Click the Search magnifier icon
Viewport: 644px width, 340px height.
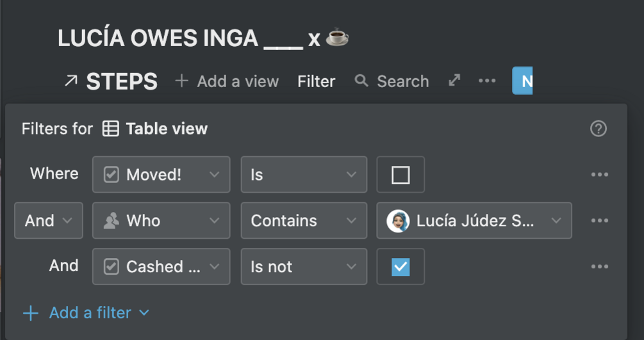(361, 81)
